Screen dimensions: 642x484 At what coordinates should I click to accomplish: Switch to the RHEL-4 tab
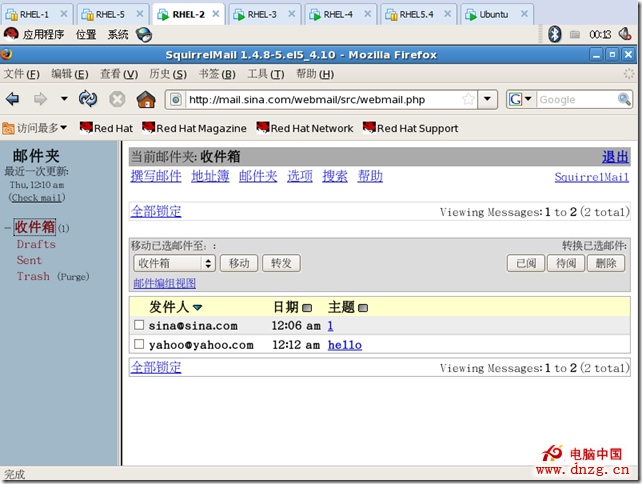[336, 14]
